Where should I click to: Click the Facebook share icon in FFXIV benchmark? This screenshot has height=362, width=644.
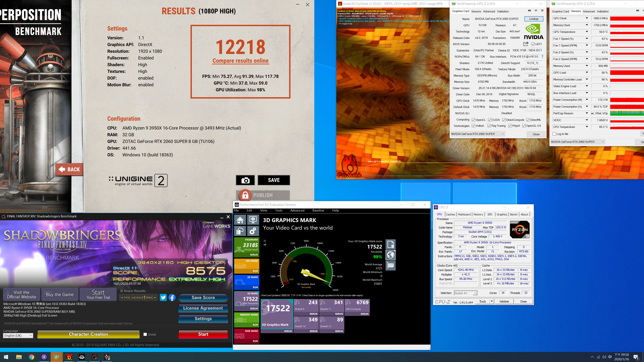coord(172,297)
